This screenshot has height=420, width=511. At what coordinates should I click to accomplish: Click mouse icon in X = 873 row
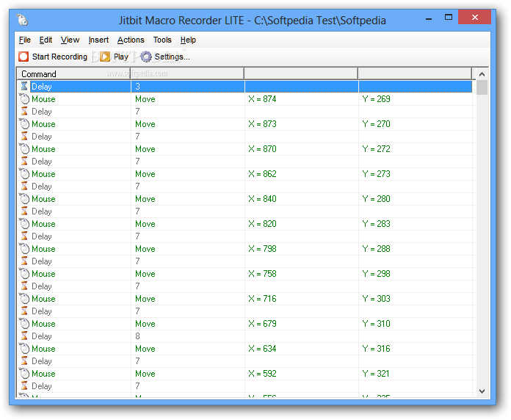pyautogui.click(x=24, y=124)
